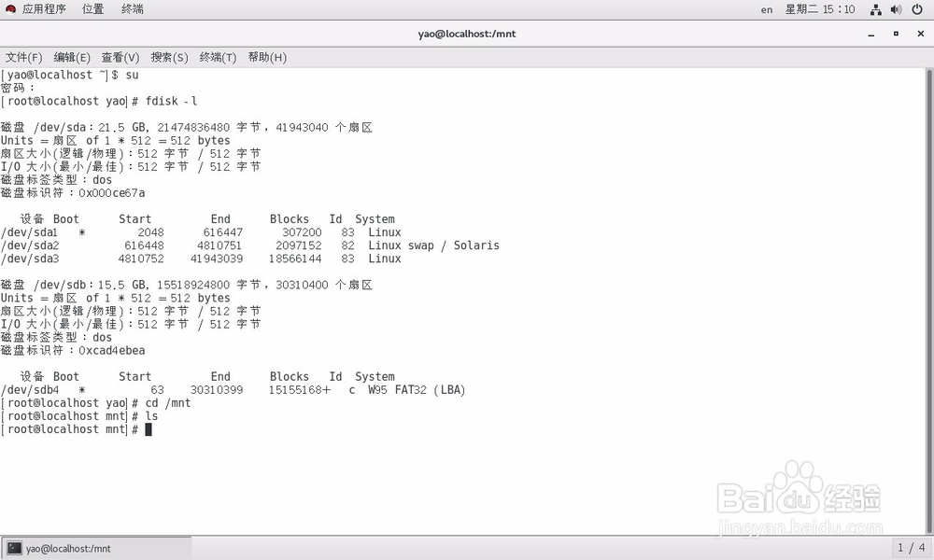Click the Blocks value 18566144

295,259
